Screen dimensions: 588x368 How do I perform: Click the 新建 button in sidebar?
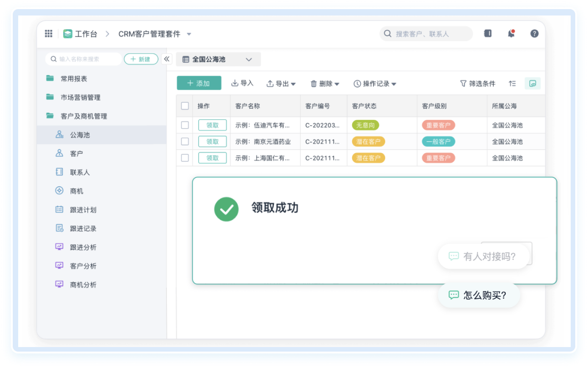pyautogui.click(x=141, y=59)
